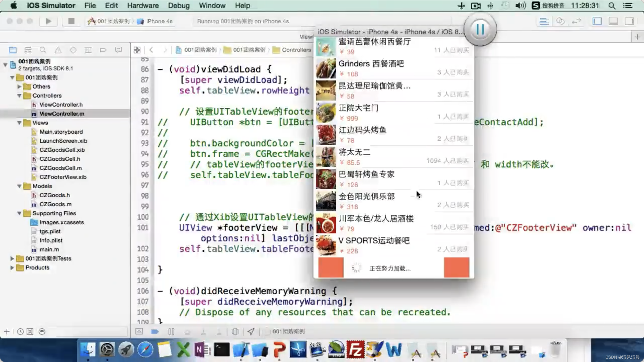Hide the debug area via debug bar toggle
The width and height of the screenshot is (644, 362).
tap(139, 332)
